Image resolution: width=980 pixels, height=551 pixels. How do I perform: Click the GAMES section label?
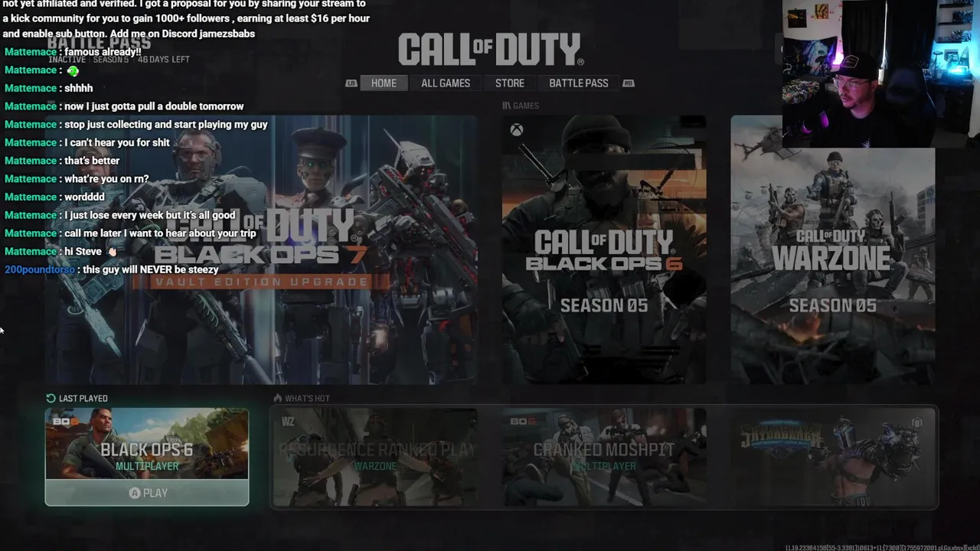click(526, 106)
